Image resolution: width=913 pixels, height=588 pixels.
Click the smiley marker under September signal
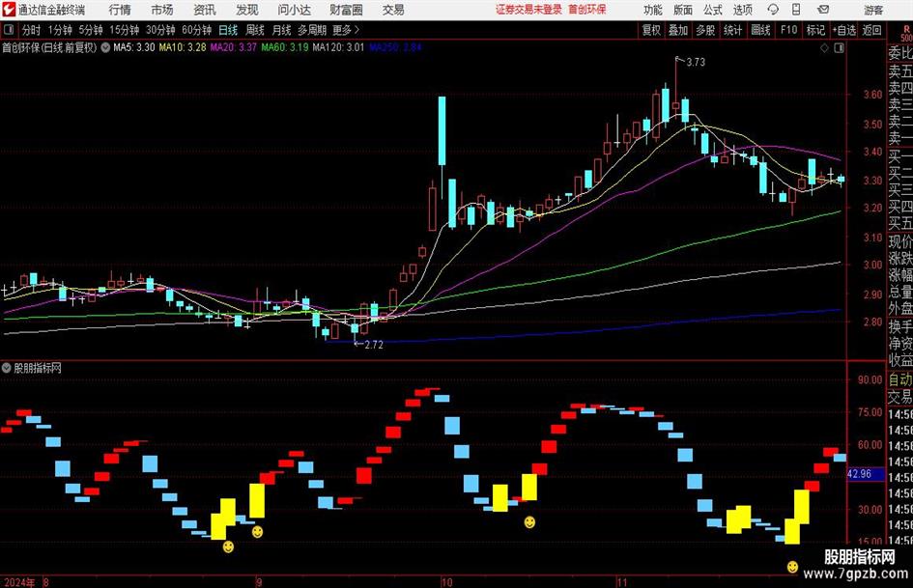coord(257,532)
